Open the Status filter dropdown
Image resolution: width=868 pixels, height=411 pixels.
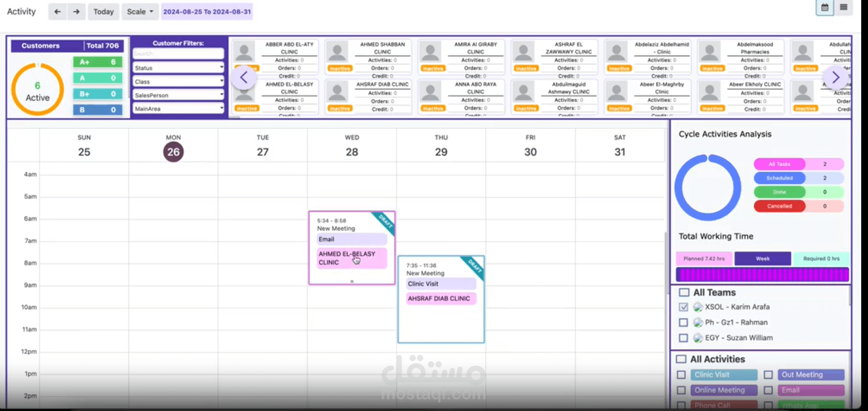[178, 67]
